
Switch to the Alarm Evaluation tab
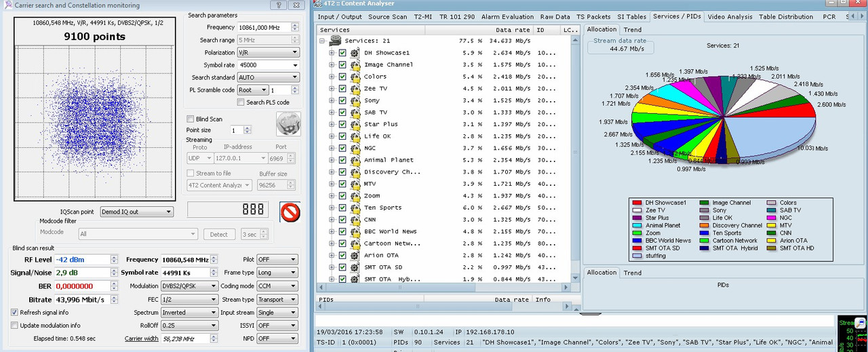coord(508,17)
